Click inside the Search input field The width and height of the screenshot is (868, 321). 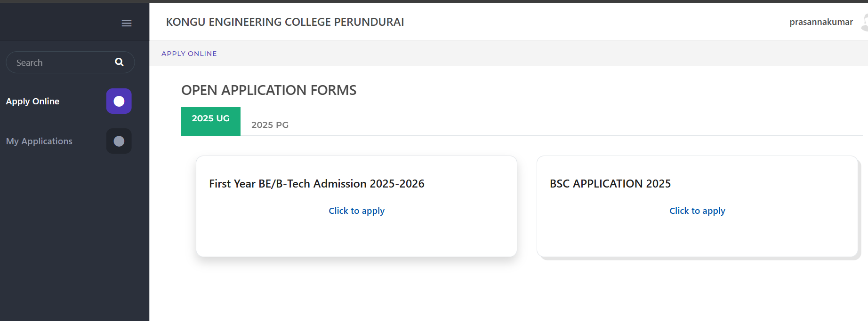tap(56, 62)
